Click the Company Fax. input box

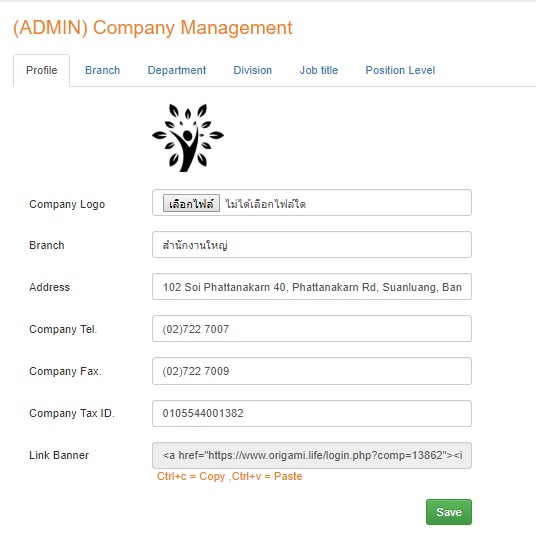(312, 371)
